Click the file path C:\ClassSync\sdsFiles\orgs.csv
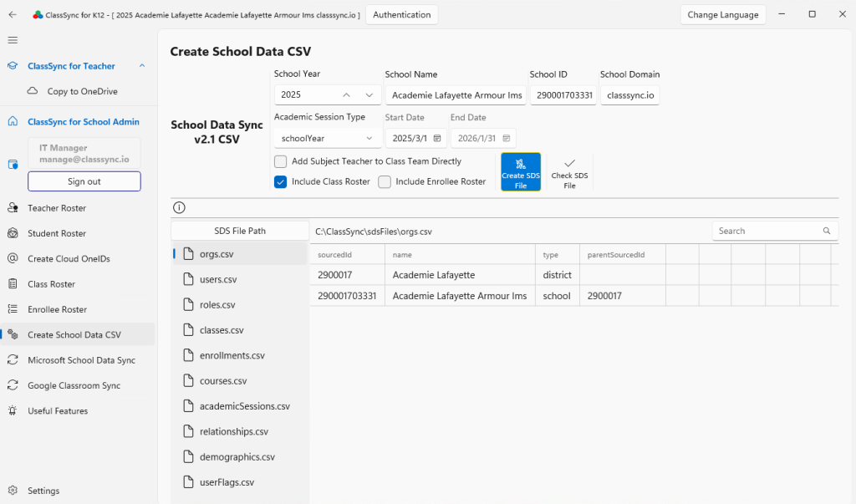 pyautogui.click(x=374, y=232)
